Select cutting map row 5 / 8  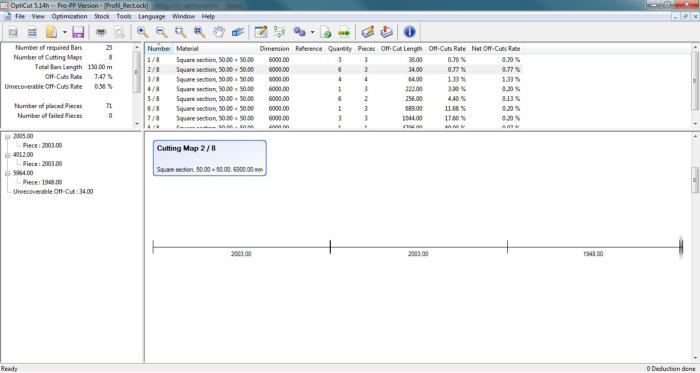[333, 99]
